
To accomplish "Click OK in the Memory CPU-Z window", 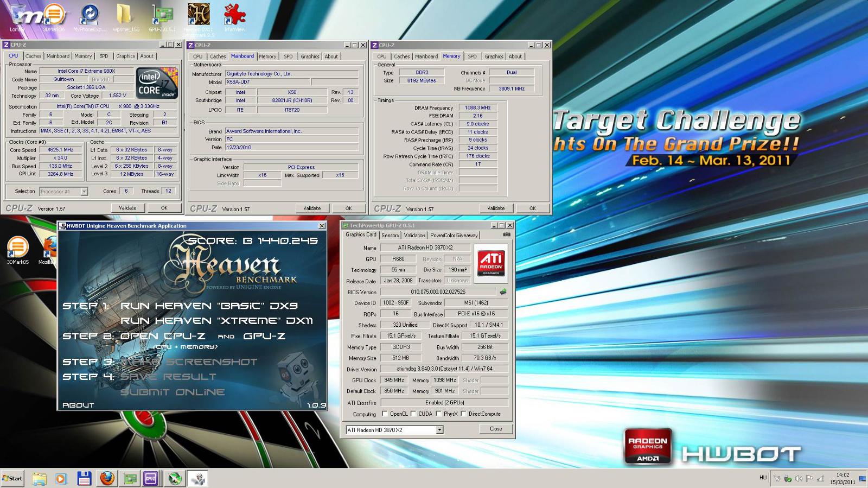I will [x=532, y=208].
